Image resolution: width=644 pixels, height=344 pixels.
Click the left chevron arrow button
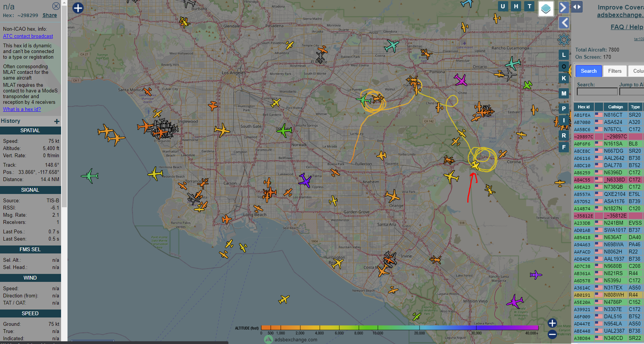click(564, 23)
